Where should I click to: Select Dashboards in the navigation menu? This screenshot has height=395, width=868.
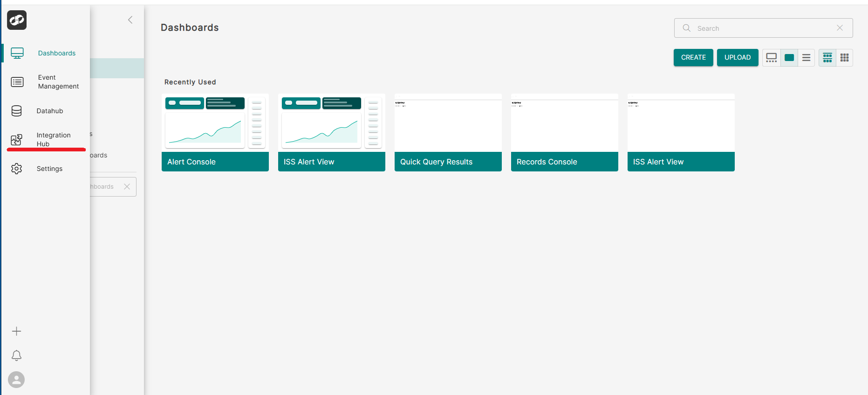[56, 53]
